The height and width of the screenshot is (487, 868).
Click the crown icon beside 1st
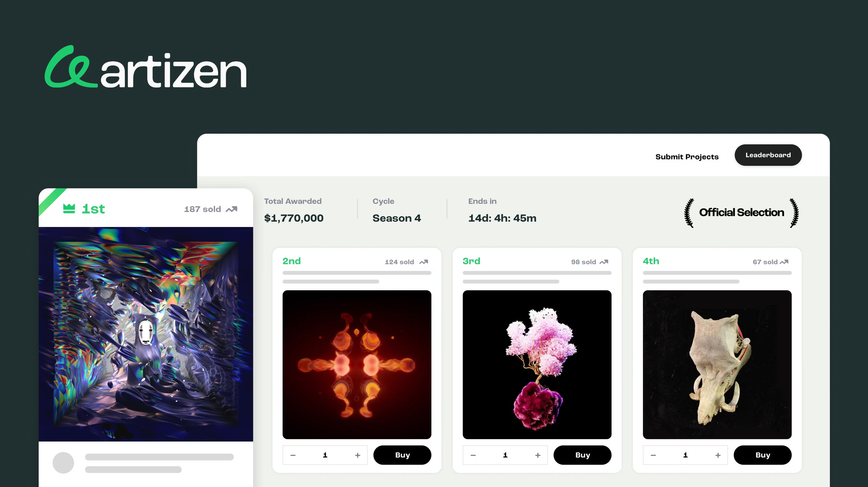point(69,209)
